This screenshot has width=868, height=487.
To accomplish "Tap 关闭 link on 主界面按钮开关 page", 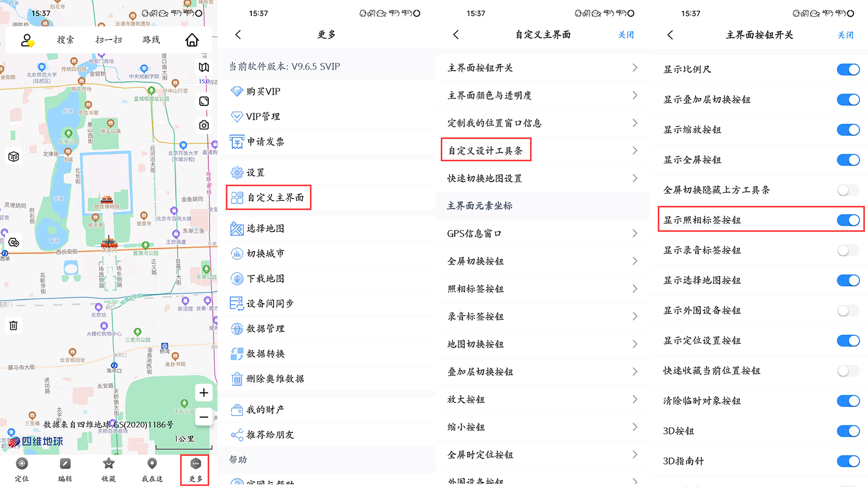I will click(x=845, y=35).
